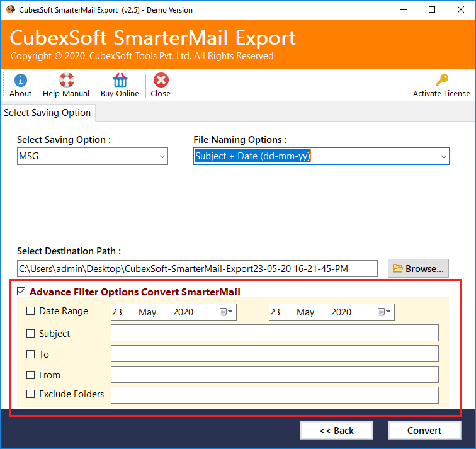The width and height of the screenshot is (476, 449).
Task: Click the red Close toolbar icon
Action: point(161,80)
